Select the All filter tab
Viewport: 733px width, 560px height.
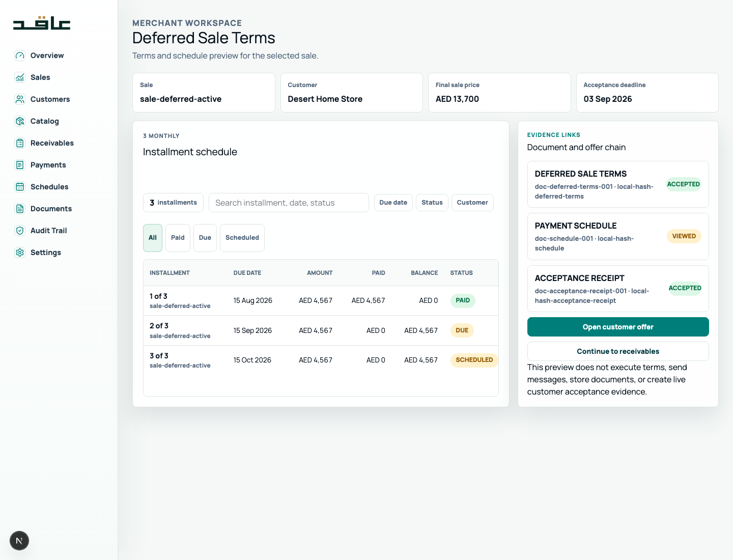click(x=153, y=238)
